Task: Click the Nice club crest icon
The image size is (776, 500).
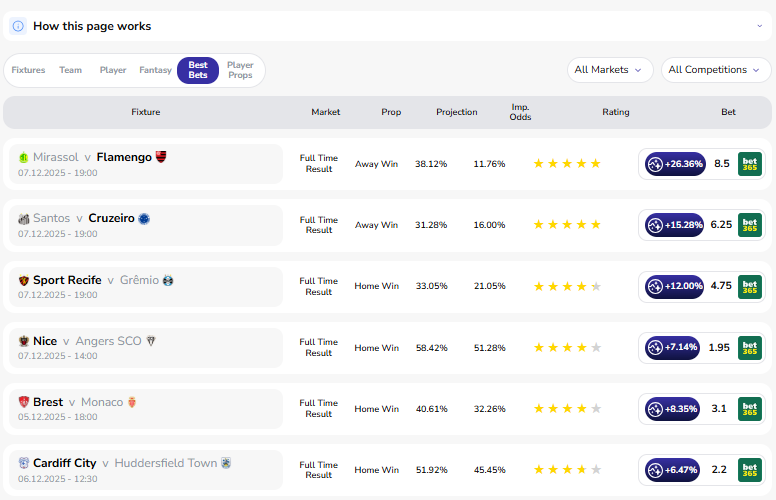Action: (24, 341)
